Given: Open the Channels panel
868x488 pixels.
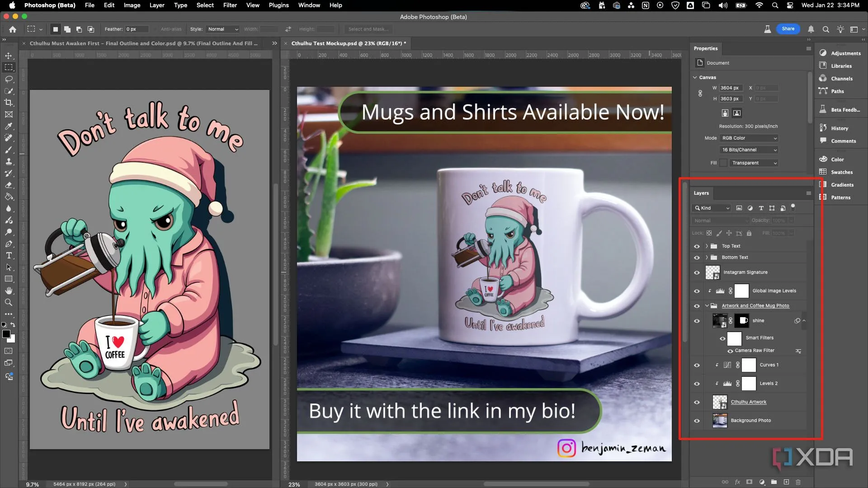Looking at the screenshot, I should point(836,79).
